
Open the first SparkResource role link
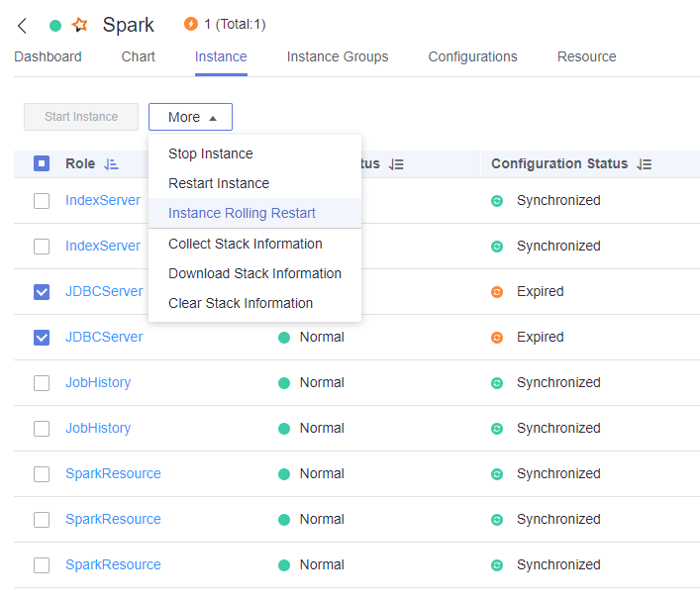coord(113,473)
